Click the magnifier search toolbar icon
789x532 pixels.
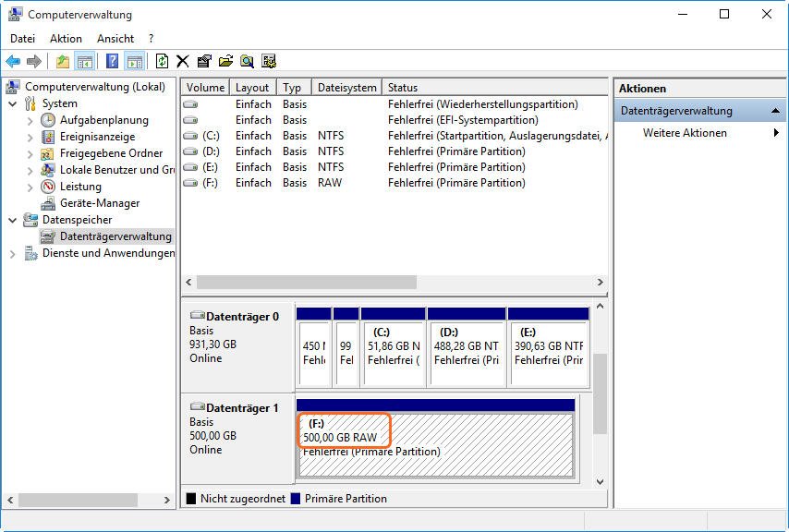tap(247, 62)
